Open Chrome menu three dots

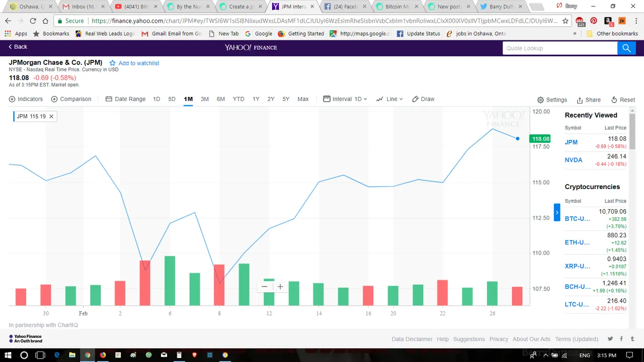(x=636, y=21)
